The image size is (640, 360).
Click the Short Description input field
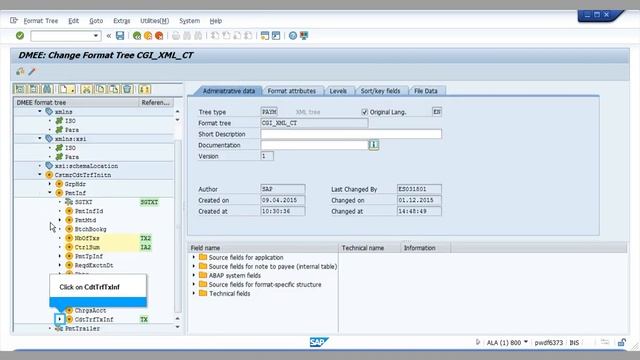click(x=351, y=134)
